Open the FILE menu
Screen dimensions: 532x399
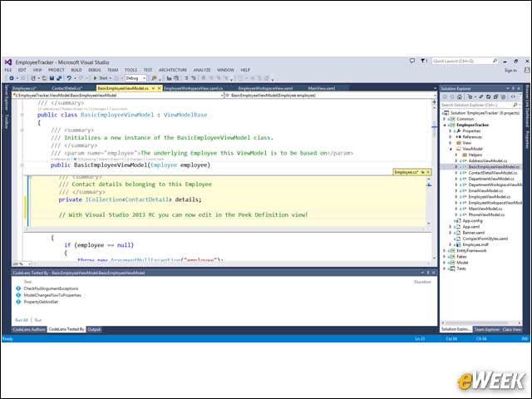8,70
